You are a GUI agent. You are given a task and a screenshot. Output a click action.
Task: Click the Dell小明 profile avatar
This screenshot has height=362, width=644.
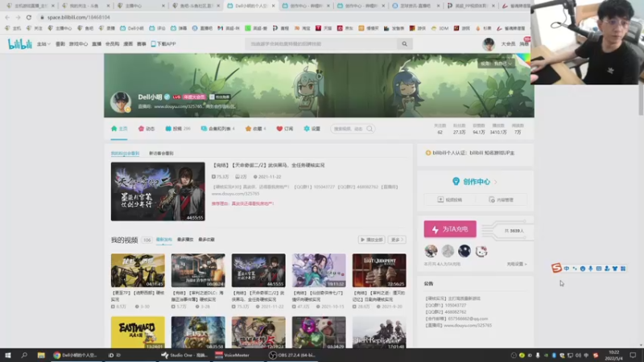pyautogui.click(x=120, y=102)
